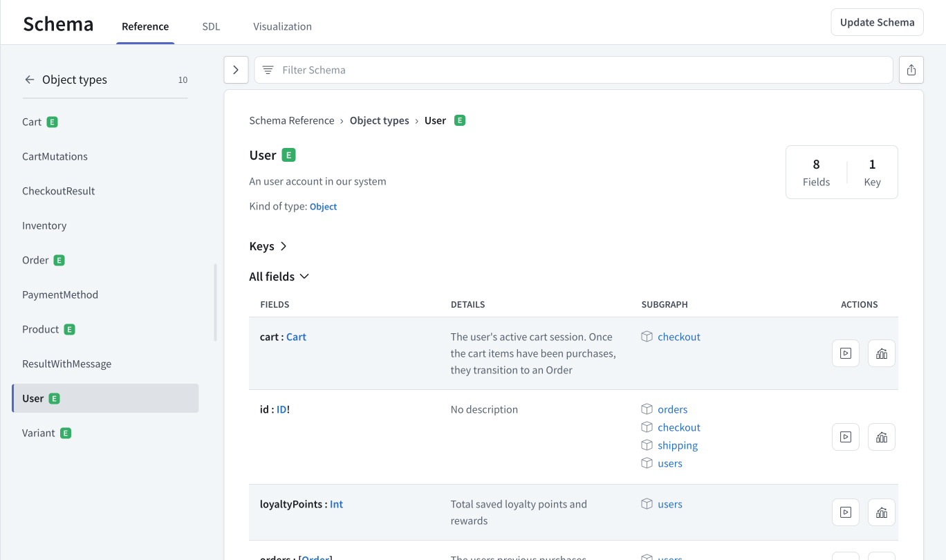Select the User item in the sidebar

click(105, 398)
